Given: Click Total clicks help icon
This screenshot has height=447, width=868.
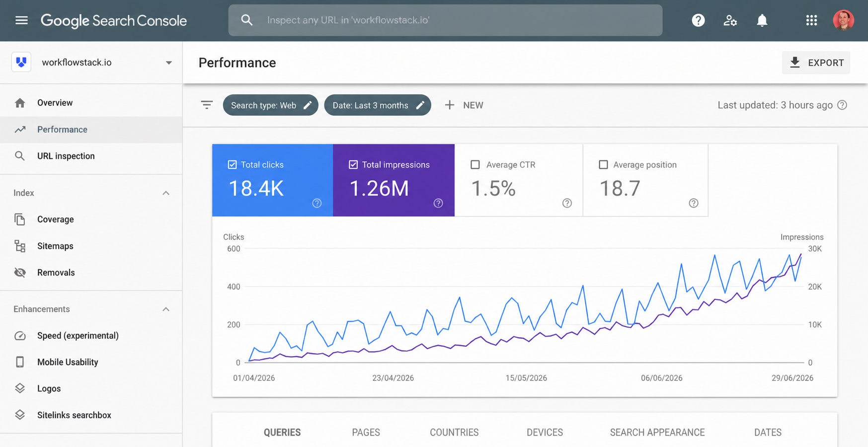Looking at the screenshot, I should (x=317, y=203).
